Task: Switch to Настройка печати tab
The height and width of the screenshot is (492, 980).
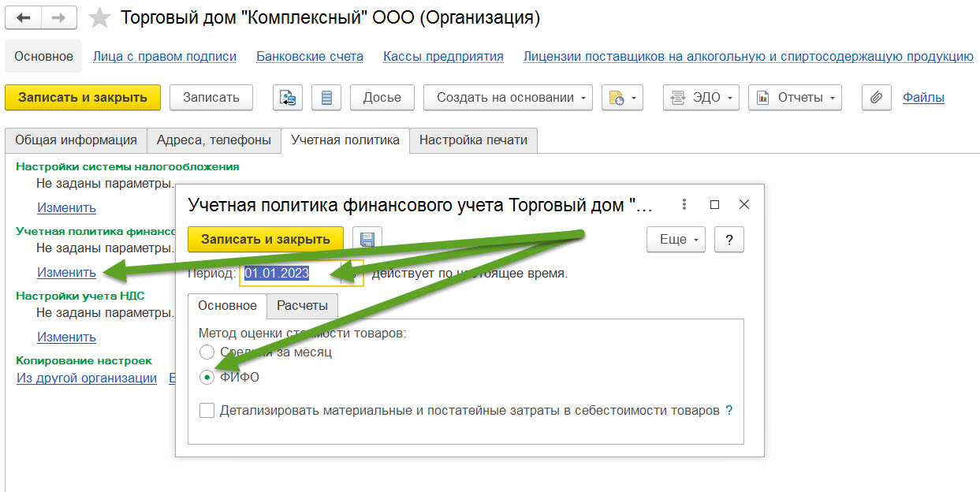Action: point(473,140)
